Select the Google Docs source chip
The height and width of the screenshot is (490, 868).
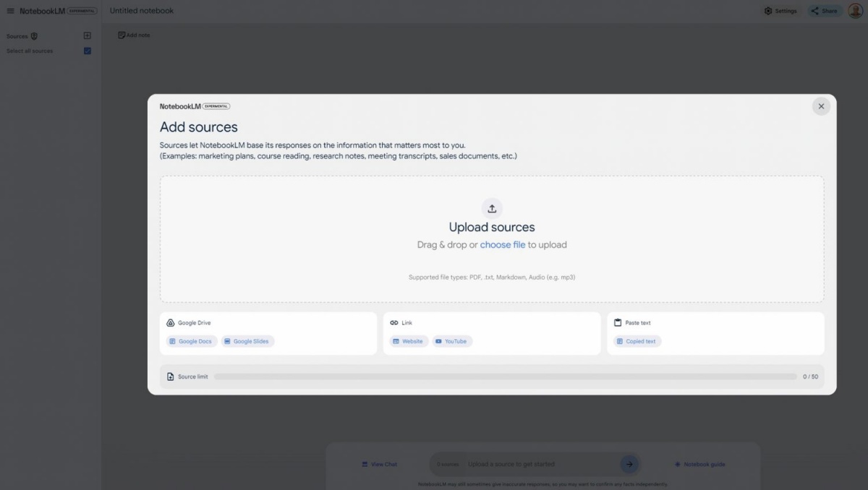tap(191, 341)
